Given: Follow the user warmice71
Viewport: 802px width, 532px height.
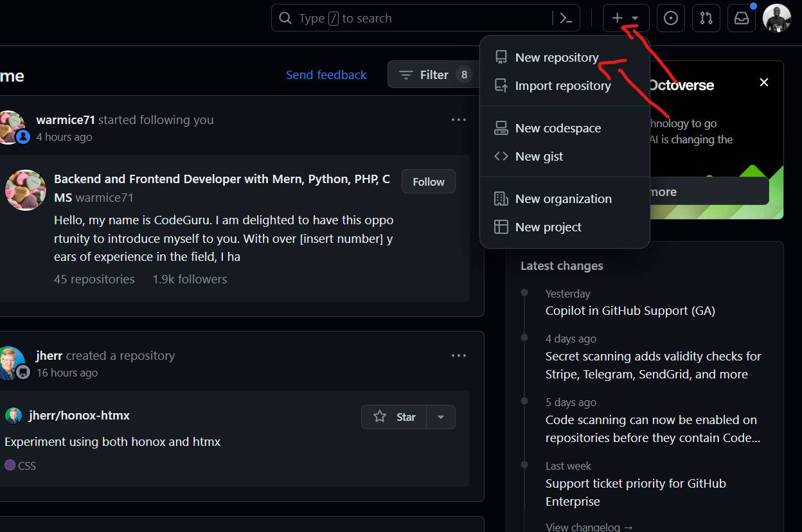Looking at the screenshot, I should [x=429, y=182].
